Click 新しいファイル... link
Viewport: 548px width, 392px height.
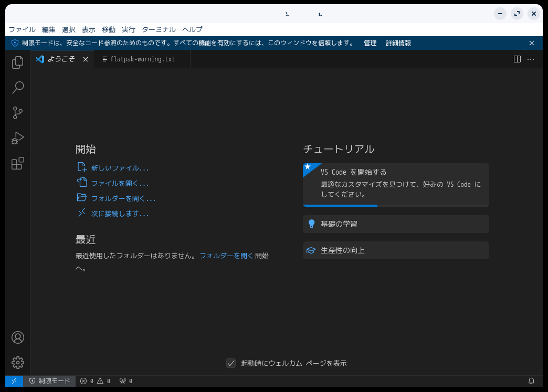click(x=112, y=168)
